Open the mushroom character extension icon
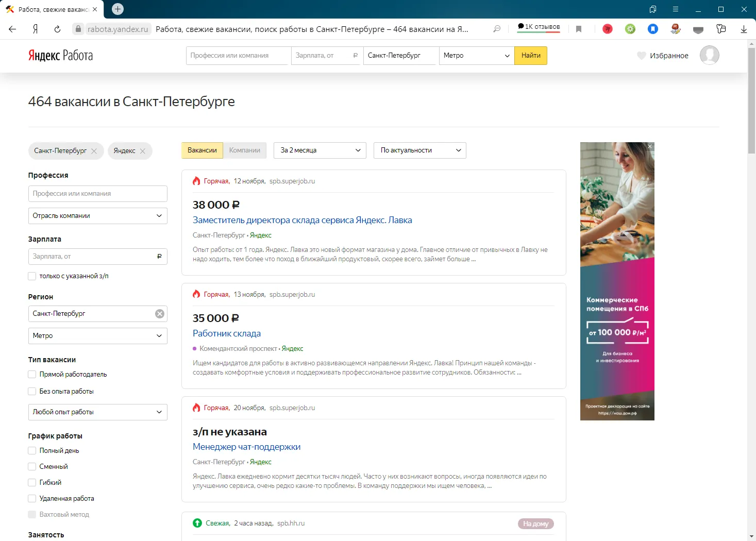This screenshot has width=756, height=541. (676, 29)
